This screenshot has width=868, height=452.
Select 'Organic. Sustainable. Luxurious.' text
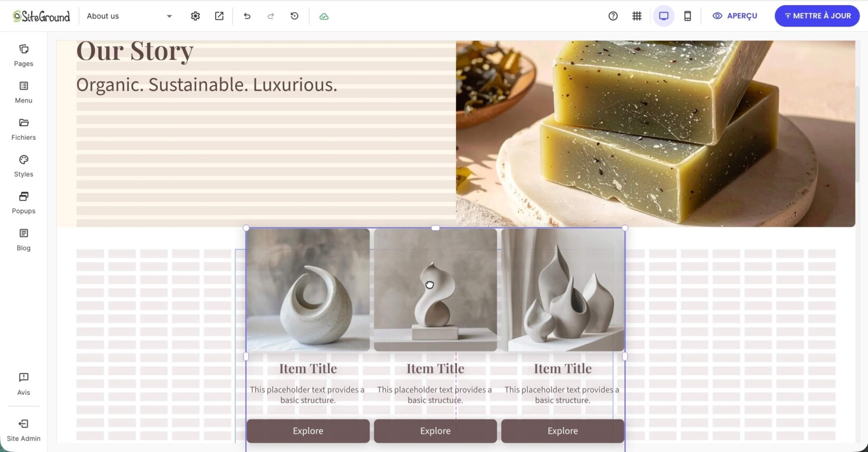(x=207, y=84)
